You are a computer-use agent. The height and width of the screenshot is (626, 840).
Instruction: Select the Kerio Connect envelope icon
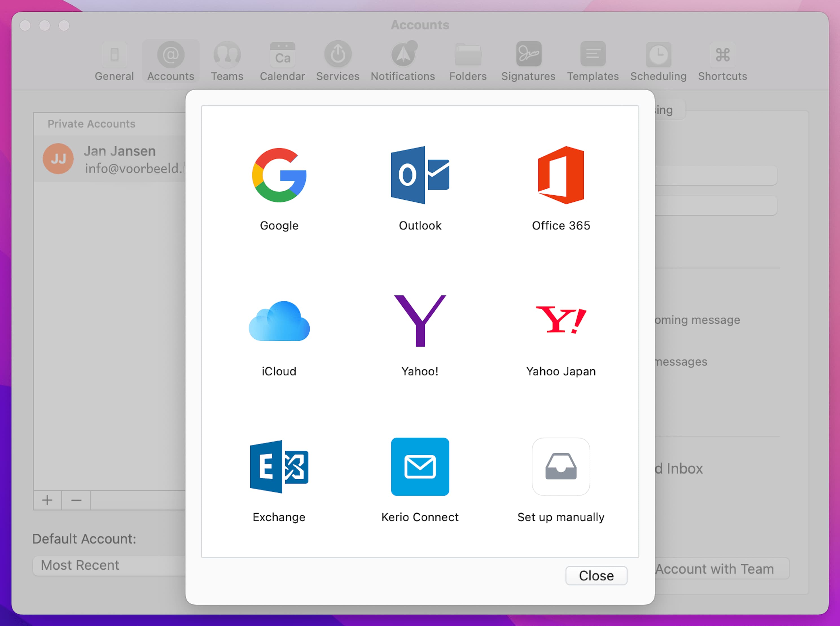420,467
